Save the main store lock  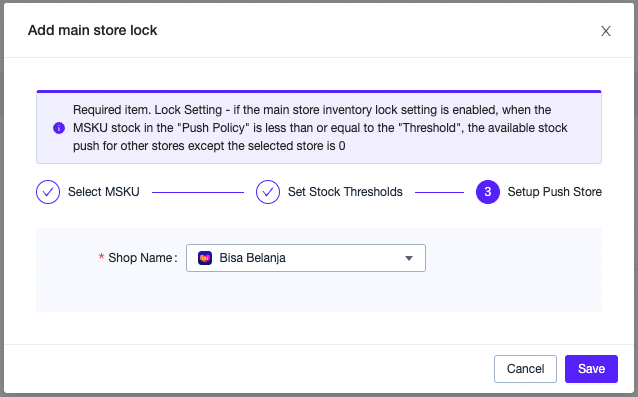pyautogui.click(x=591, y=369)
